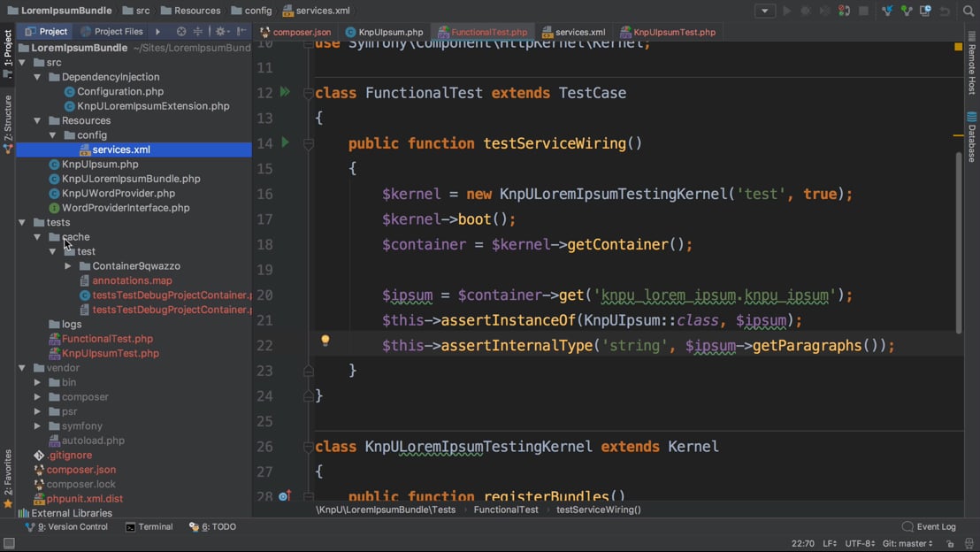The image size is (980, 552).
Task: Click the 22:70 cursor position indicator
Action: [802, 543]
